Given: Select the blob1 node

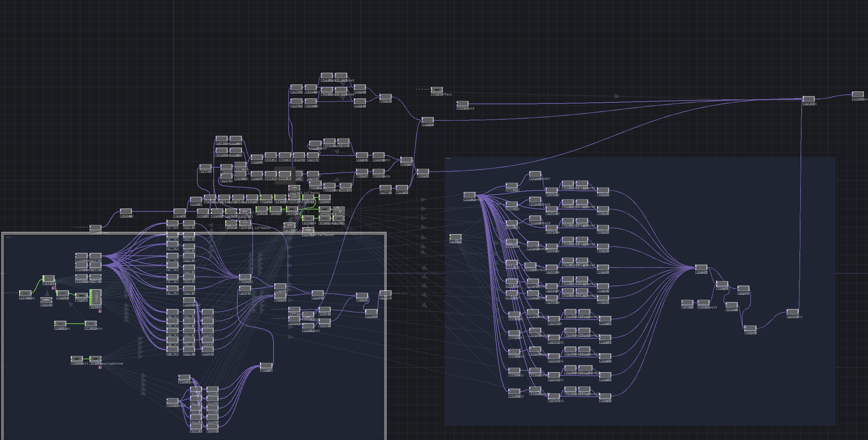Looking at the screenshot, I should [x=732, y=304].
